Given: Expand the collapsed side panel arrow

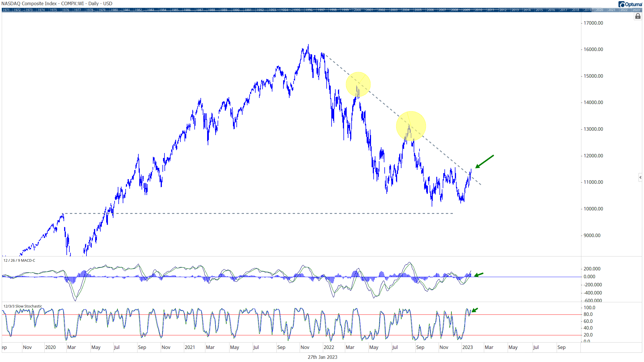Looking at the screenshot, I should tap(640, 177).
